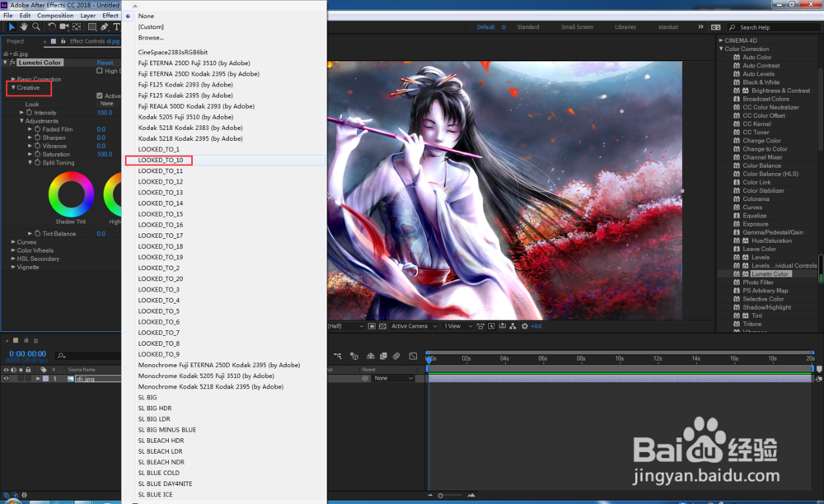Open the Parent None dropdown for di.jpg

tap(394, 378)
